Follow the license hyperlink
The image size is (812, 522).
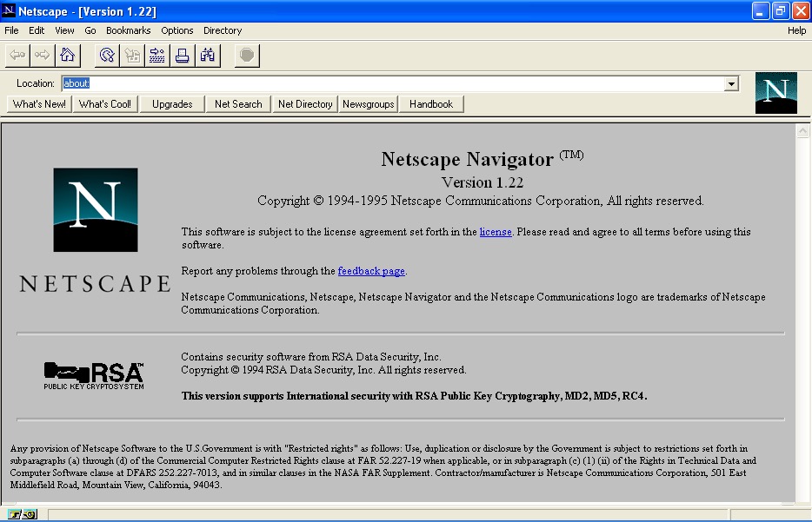496,232
